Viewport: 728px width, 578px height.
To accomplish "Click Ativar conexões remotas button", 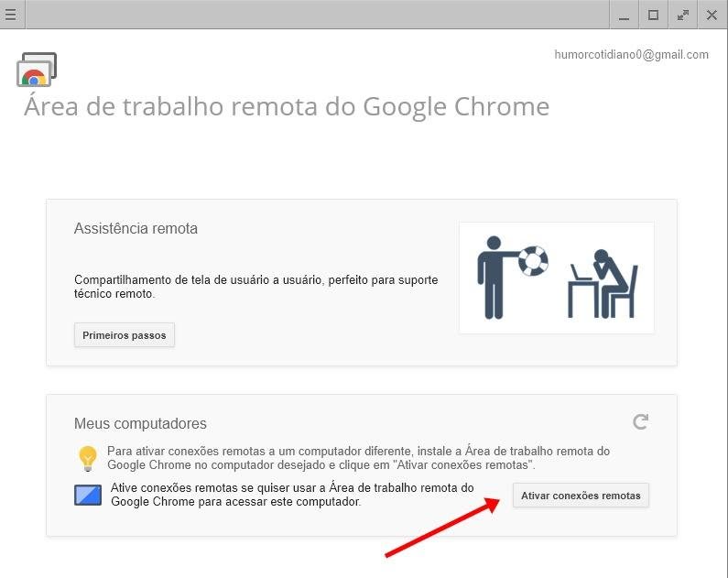I will [581, 496].
